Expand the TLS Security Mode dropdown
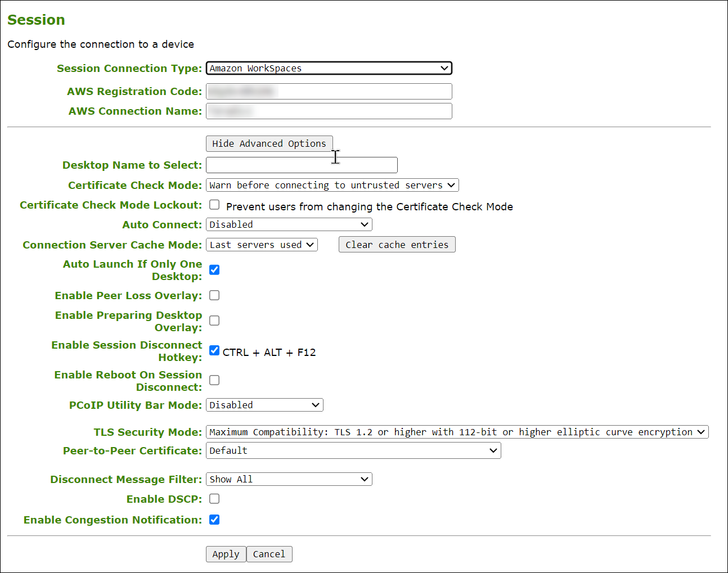The height and width of the screenshot is (573, 728). point(457,432)
